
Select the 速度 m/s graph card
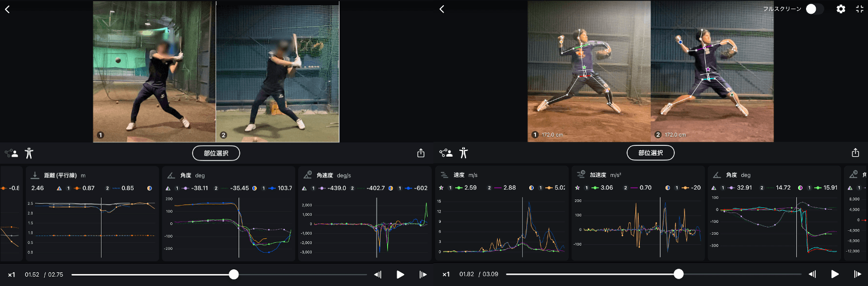tap(502, 214)
